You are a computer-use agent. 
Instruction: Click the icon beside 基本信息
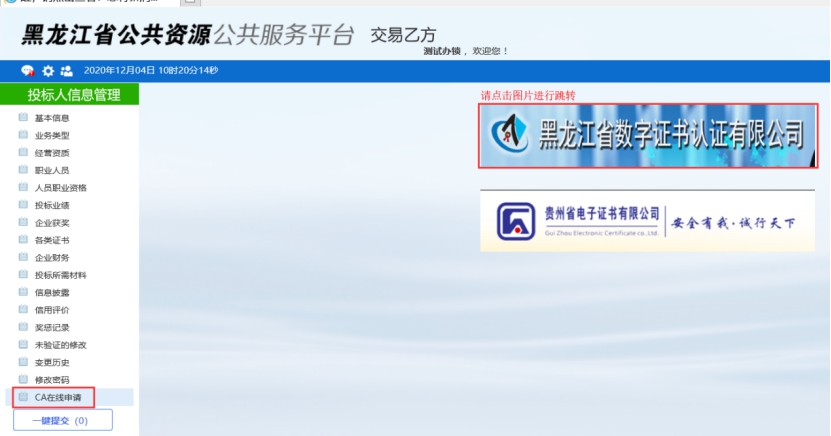coord(23,118)
